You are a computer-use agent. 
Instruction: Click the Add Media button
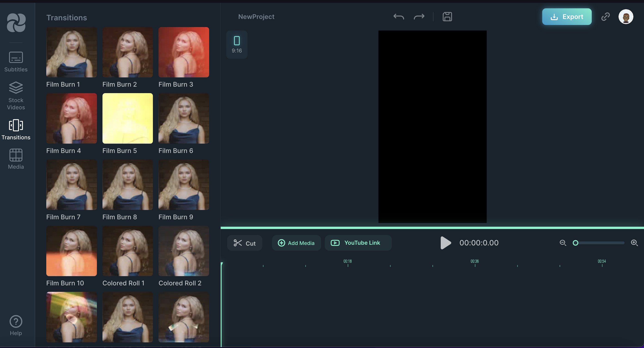coord(296,243)
